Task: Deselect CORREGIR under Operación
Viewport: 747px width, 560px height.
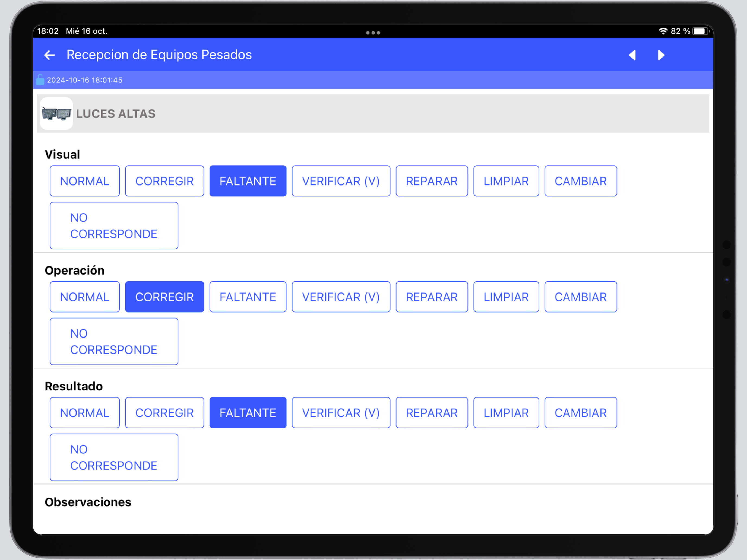Action: pyautogui.click(x=164, y=297)
